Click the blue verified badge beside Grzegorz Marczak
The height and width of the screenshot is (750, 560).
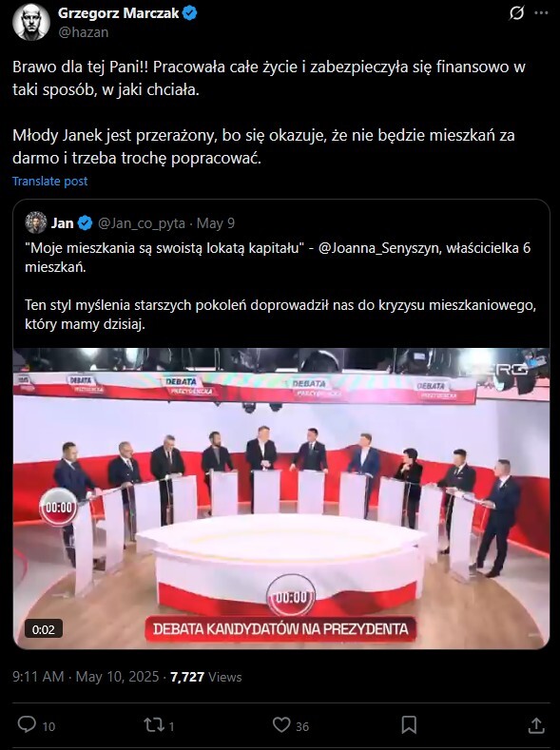coord(190,13)
